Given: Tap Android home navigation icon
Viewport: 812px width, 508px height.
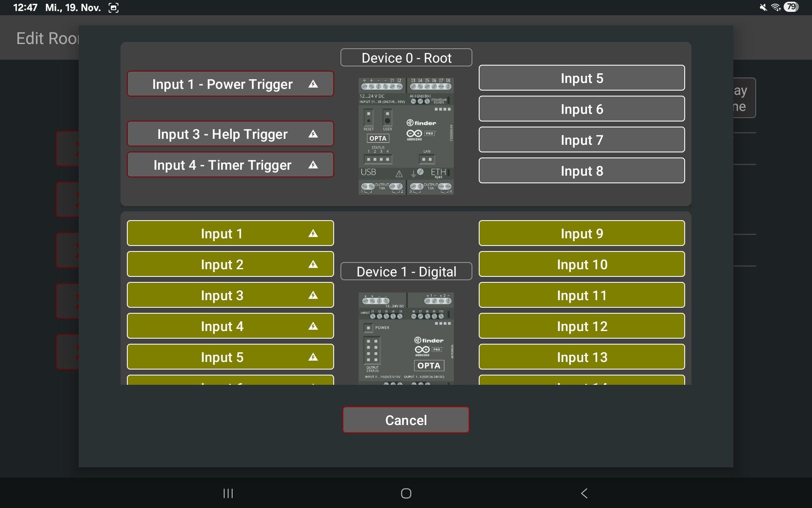Looking at the screenshot, I should click(x=406, y=493).
